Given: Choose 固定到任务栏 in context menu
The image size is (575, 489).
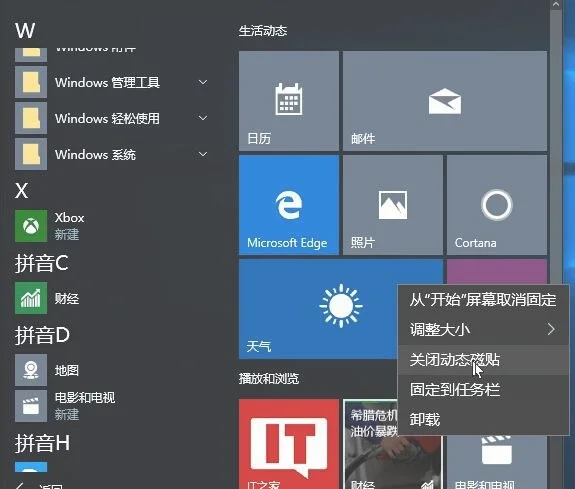Looking at the screenshot, I should (483, 389).
